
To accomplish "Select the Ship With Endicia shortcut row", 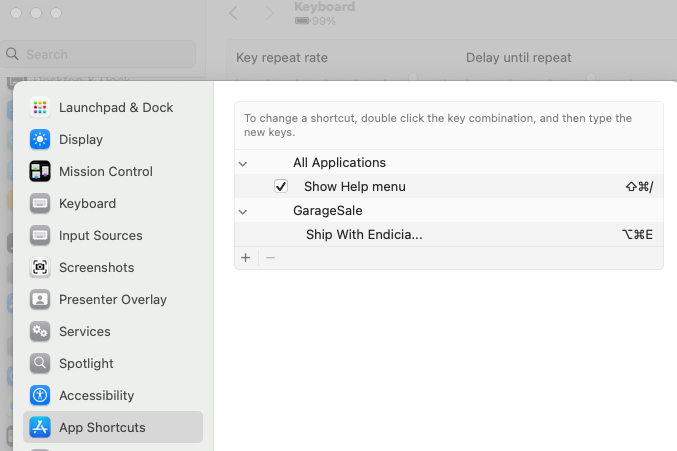I will [364, 234].
